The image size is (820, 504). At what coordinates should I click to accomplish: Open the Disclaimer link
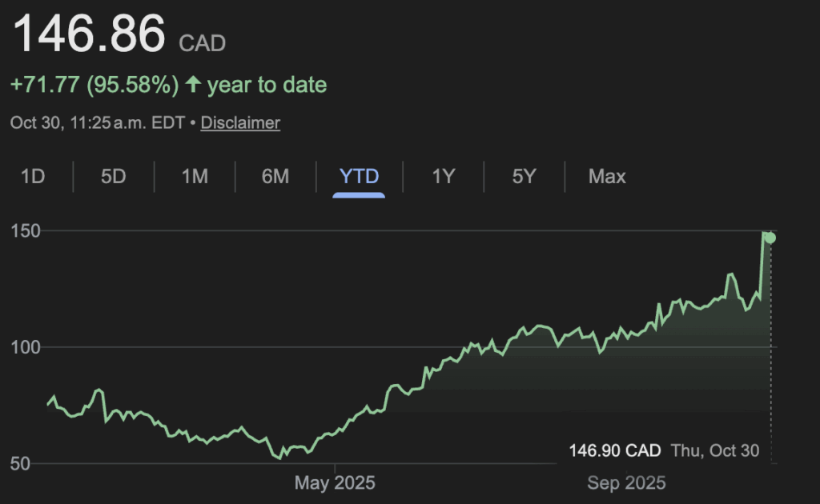pyautogui.click(x=240, y=122)
